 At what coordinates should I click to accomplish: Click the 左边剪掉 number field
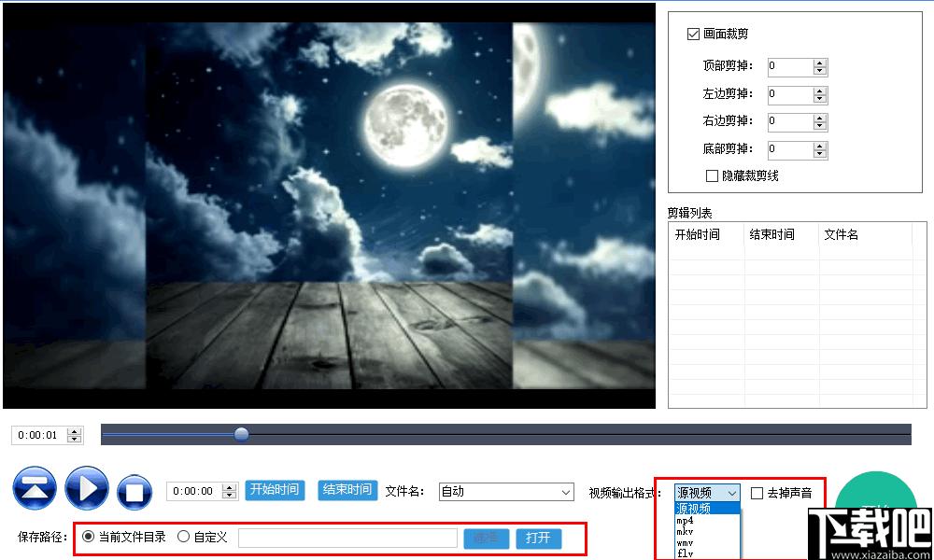[789, 94]
